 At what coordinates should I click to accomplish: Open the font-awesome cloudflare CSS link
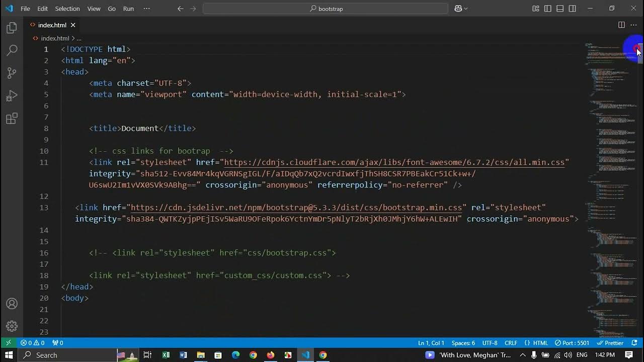[394, 162]
